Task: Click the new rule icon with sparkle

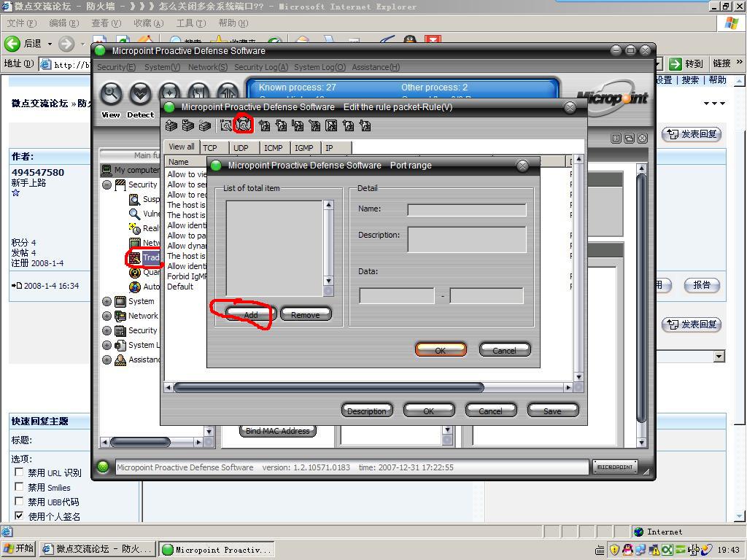Action: pos(264,125)
